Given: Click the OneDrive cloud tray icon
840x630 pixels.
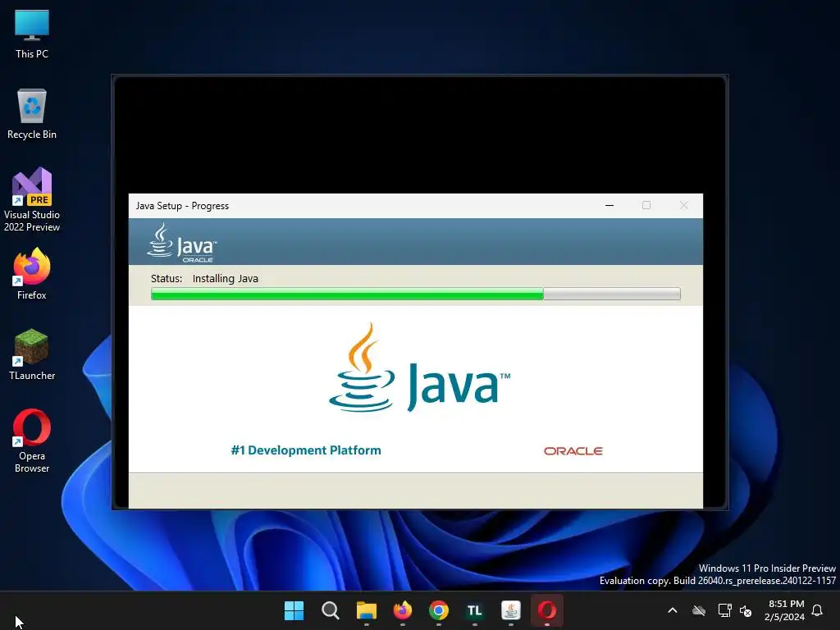Looking at the screenshot, I should [x=699, y=610].
